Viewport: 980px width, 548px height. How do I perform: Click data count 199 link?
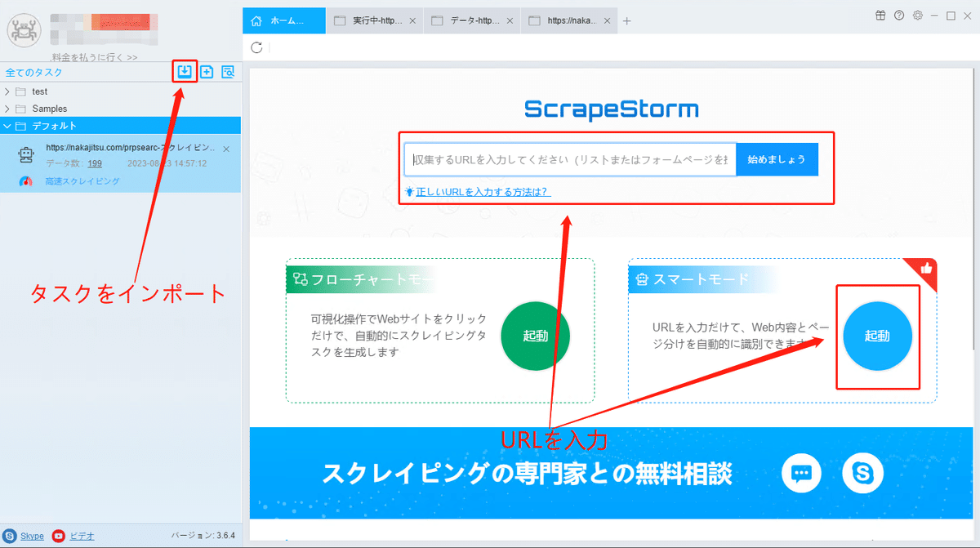click(95, 163)
